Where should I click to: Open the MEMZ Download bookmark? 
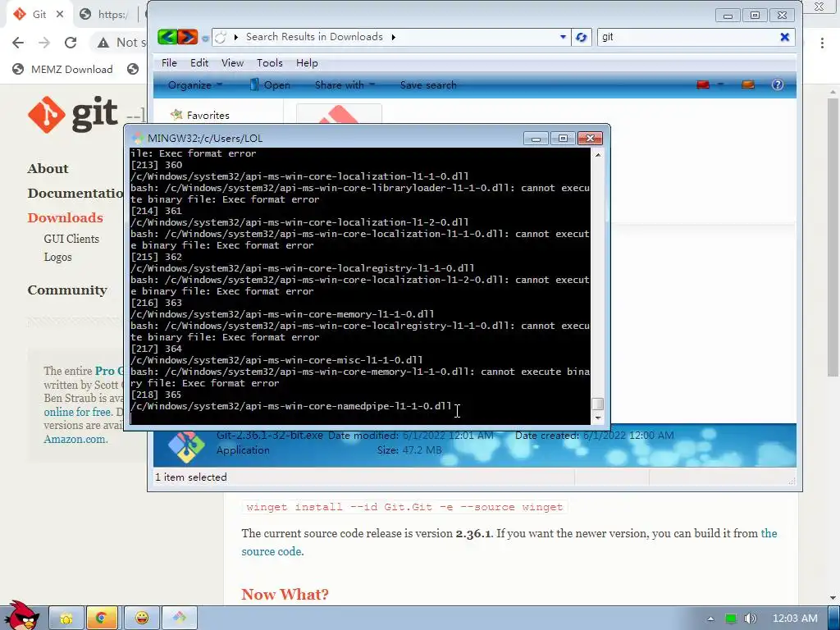pos(62,69)
